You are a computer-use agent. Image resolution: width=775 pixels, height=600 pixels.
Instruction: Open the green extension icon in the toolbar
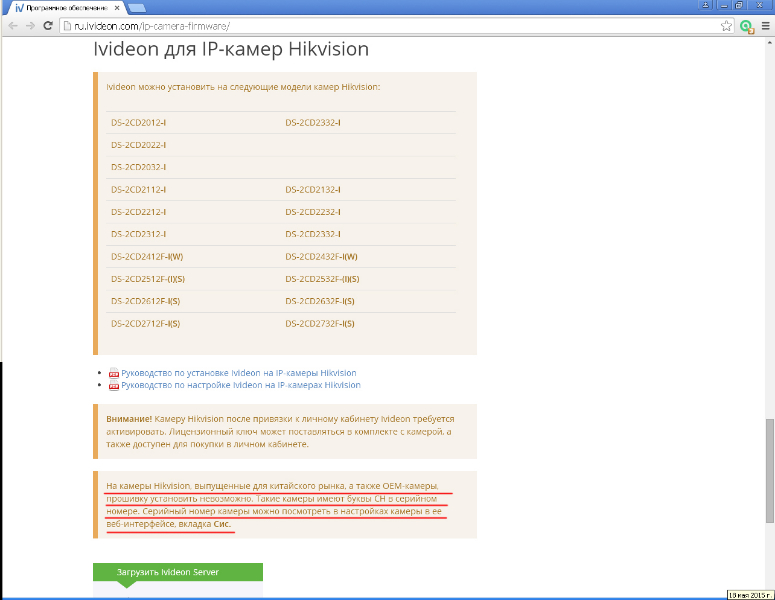click(x=747, y=26)
